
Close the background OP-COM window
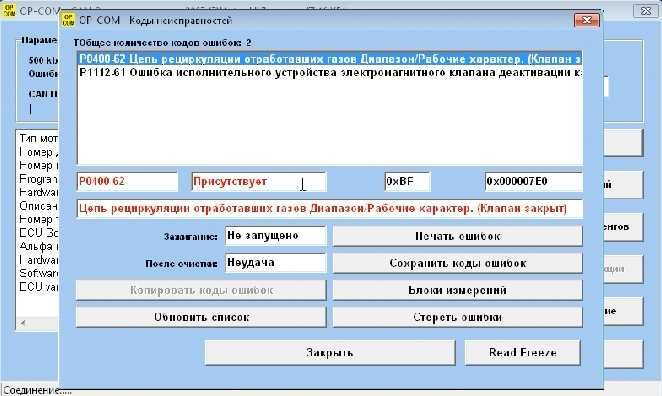tap(646, 11)
